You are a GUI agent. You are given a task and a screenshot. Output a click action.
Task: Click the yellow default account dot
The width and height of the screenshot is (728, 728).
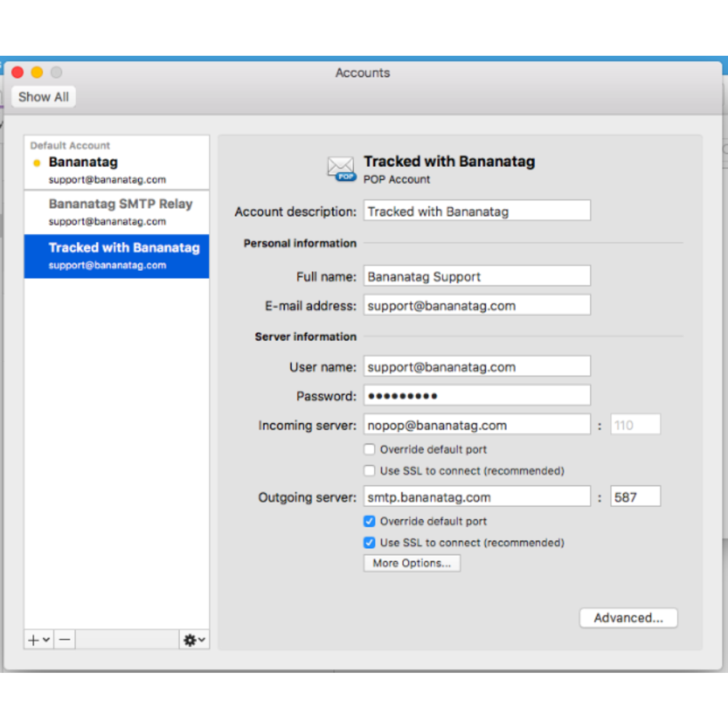pyautogui.click(x=37, y=163)
